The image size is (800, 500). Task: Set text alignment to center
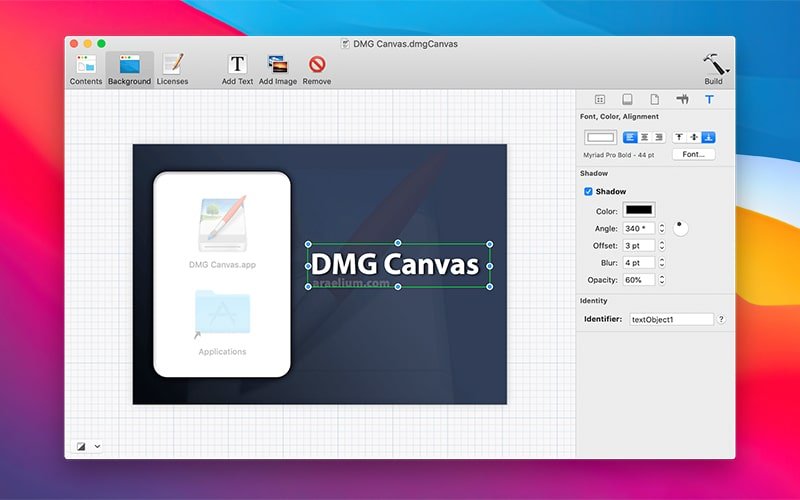(x=644, y=137)
